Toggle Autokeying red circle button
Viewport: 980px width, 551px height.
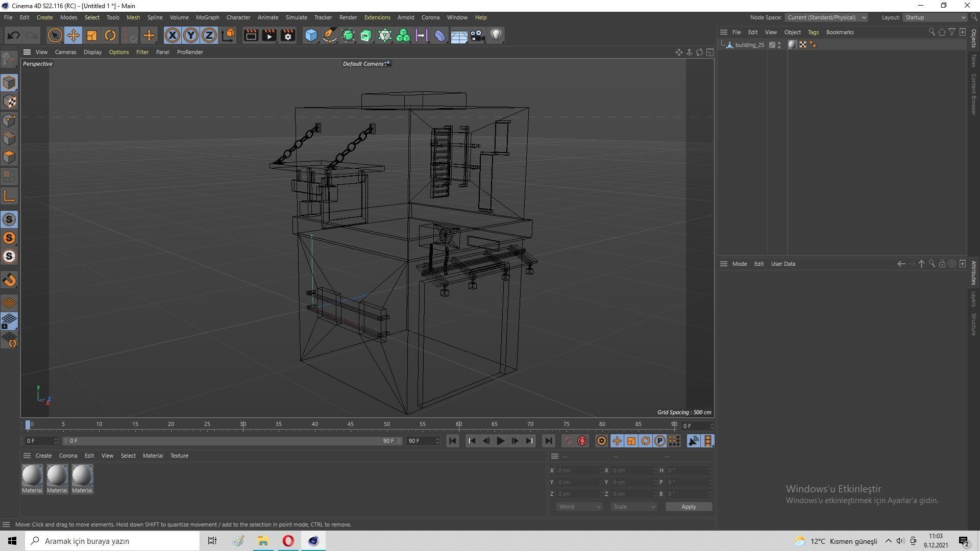pyautogui.click(x=582, y=441)
